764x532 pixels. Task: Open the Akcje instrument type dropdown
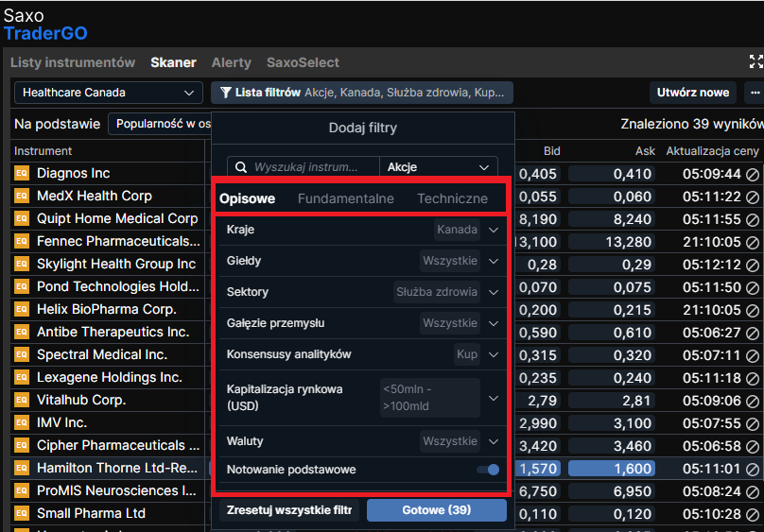tap(439, 167)
